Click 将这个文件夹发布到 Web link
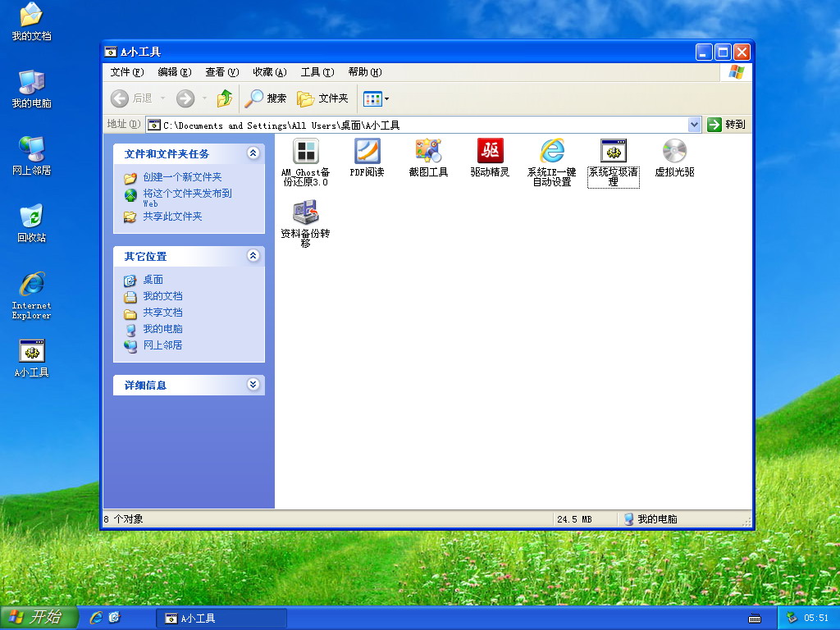This screenshot has height=630, width=840. tap(187, 198)
